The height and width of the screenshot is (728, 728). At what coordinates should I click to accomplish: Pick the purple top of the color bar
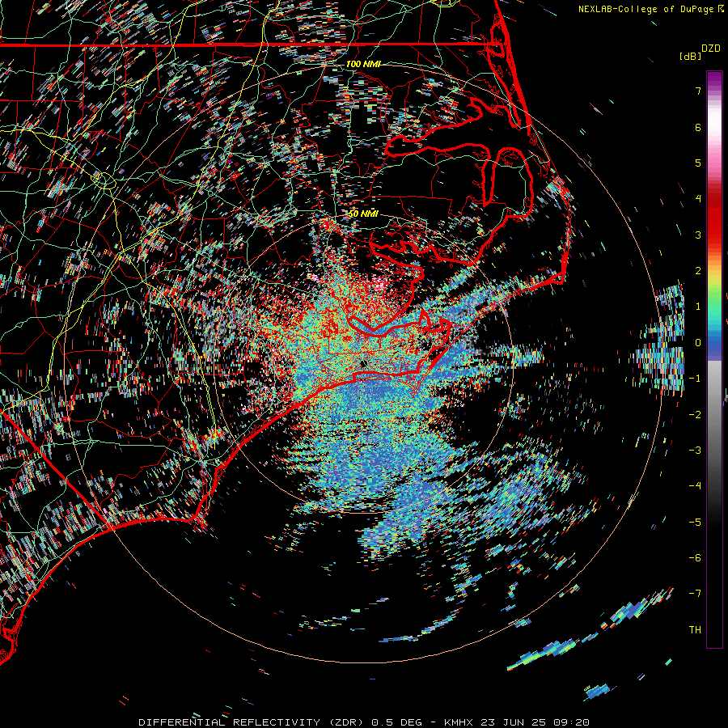click(714, 79)
